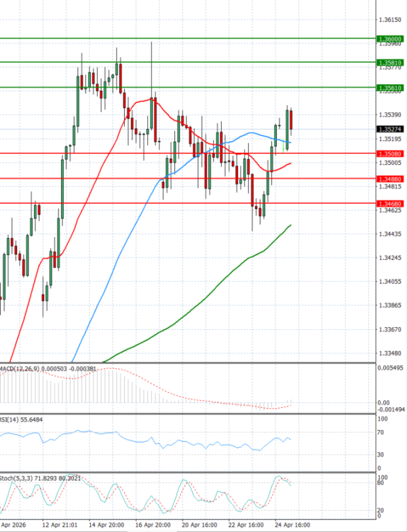The width and height of the screenshot is (407, 532).
Task: Select the 24 Apr 16:00 time label
Action: (x=292, y=525)
